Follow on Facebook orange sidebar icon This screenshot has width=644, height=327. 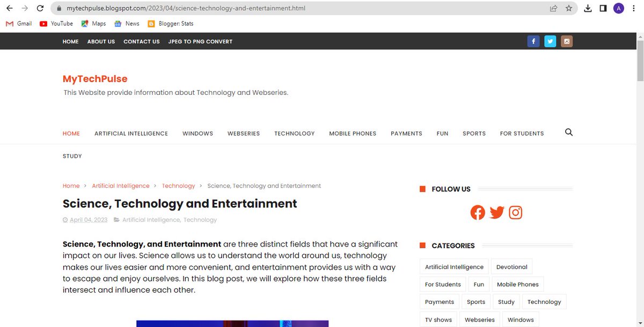[478, 213]
